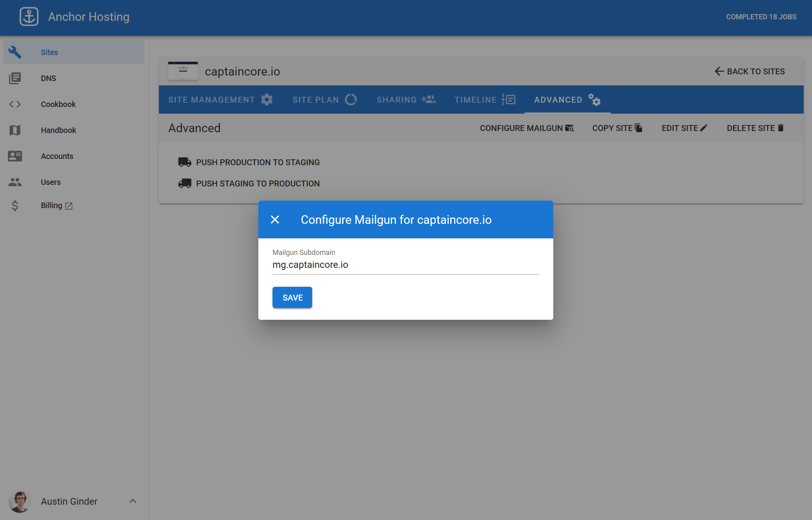Screen dimensions: 812x520
Task: Click the Sharing add-people icon
Action: click(429, 100)
